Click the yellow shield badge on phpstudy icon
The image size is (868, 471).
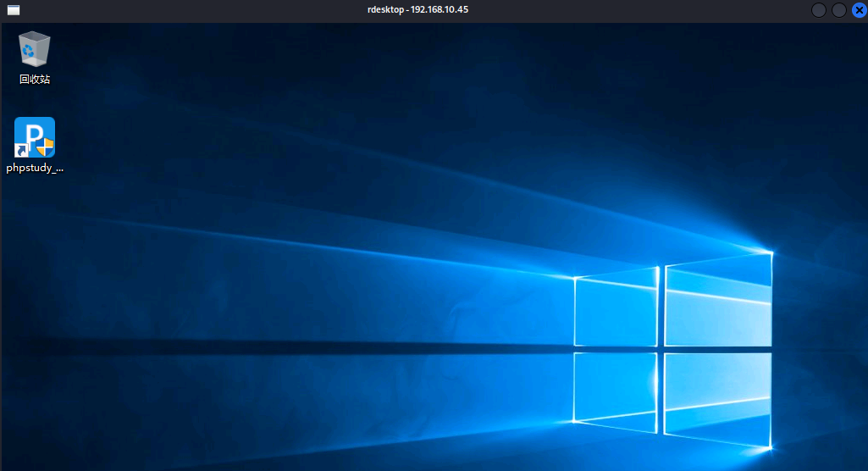click(x=48, y=147)
